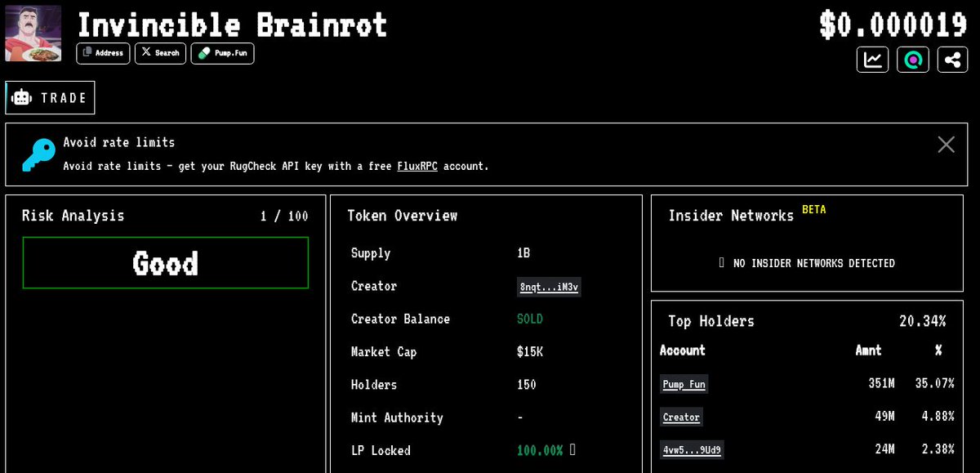980x473 pixels.
Task: Click the risk score 1 / 100
Action: click(284, 216)
